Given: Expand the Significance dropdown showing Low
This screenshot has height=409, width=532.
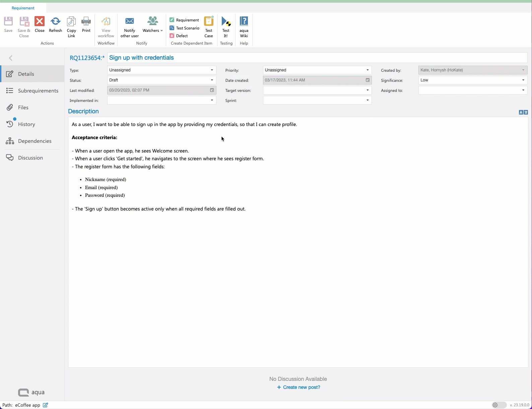Looking at the screenshot, I should coord(523,80).
